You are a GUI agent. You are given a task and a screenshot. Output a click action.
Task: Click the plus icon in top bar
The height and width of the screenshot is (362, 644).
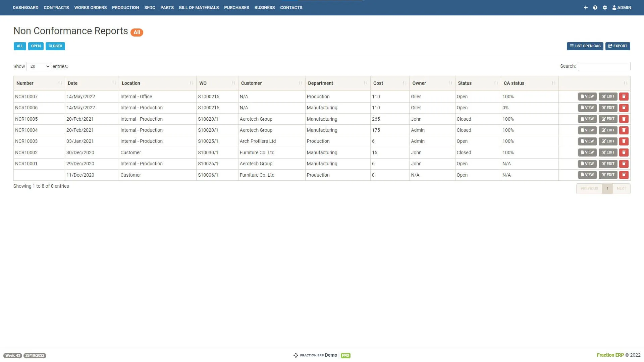point(586,7)
